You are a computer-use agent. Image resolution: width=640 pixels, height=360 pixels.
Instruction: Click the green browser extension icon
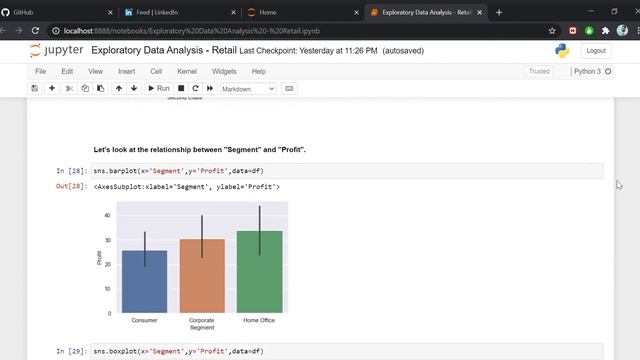pyautogui.click(x=589, y=31)
